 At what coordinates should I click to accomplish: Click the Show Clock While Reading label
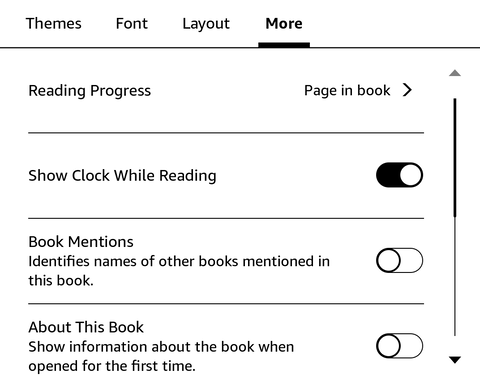coord(122,176)
